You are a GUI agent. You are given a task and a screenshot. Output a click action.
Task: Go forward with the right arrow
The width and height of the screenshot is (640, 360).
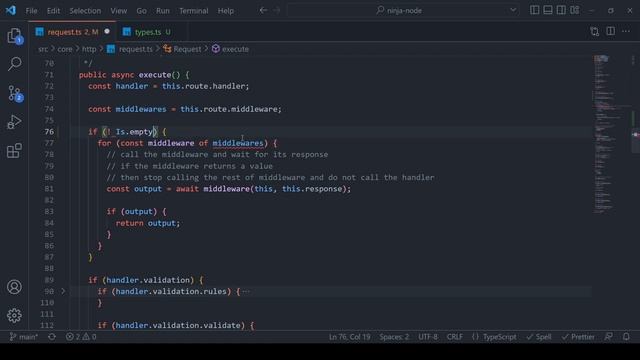pyautogui.click(x=277, y=10)
